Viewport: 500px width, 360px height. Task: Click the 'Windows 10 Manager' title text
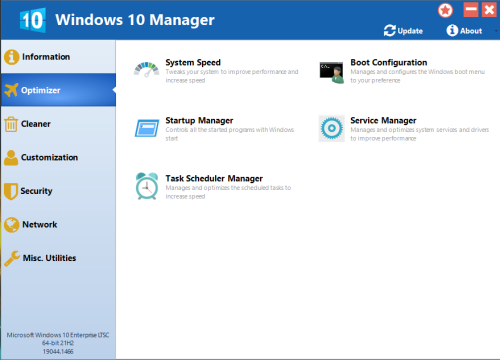(x=135, y=20)
